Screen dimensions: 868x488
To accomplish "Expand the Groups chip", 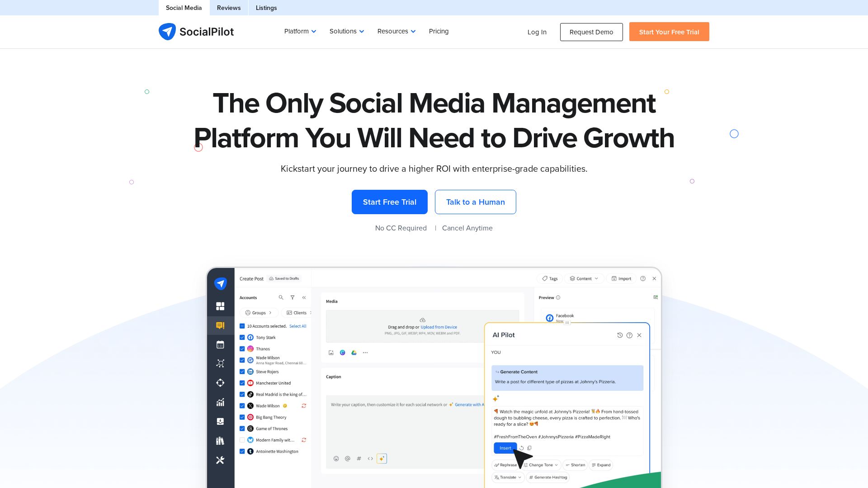I will pyautogui.click(x=259, y=313).
